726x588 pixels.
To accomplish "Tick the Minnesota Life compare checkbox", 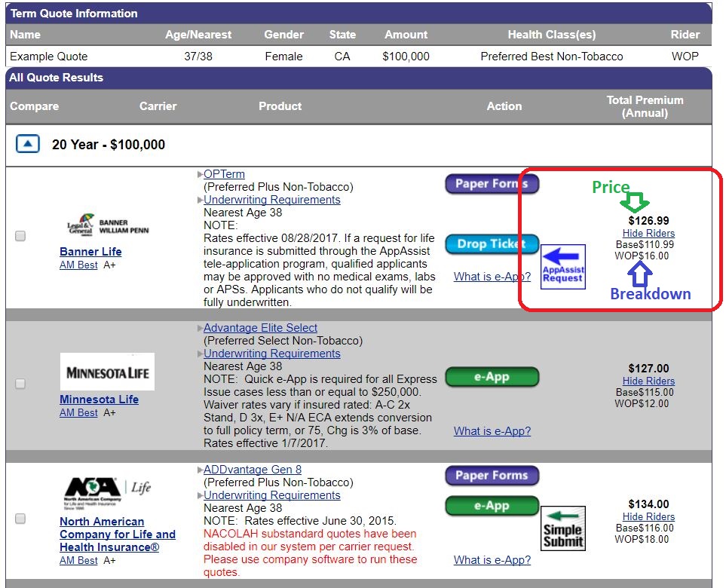I will coord(20,384).
